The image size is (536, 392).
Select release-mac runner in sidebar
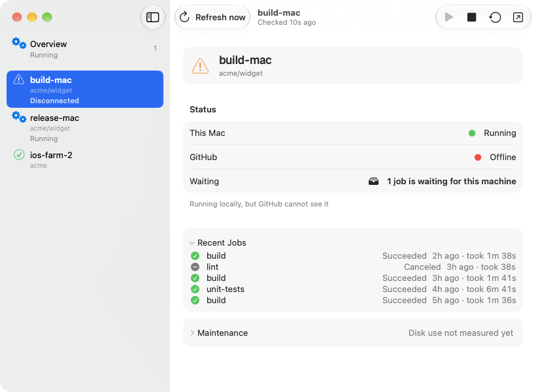85,127
